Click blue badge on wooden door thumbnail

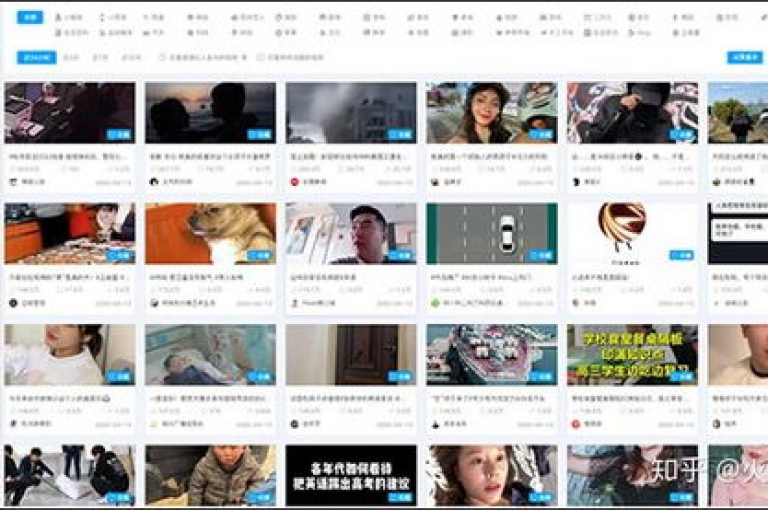[401, 376]
